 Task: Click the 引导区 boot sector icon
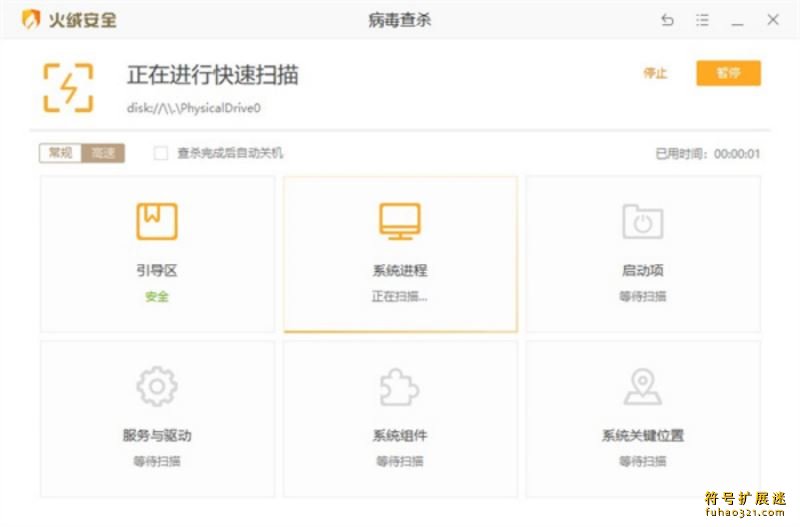(157, 221)
